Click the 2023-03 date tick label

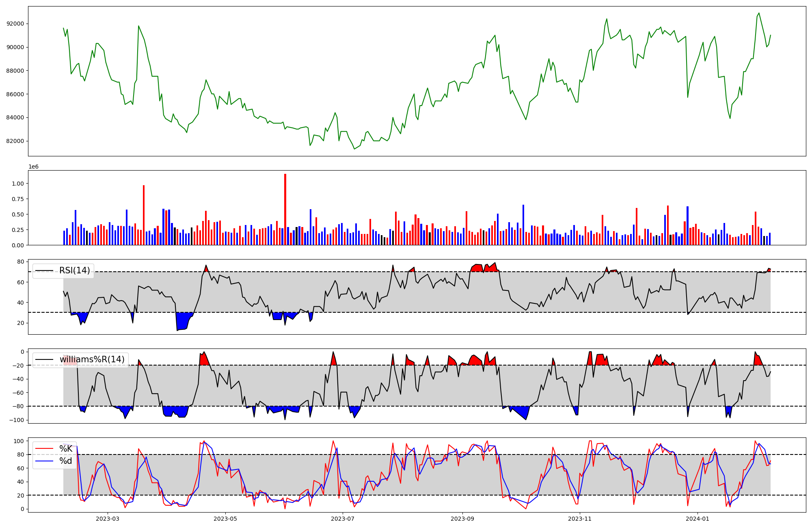click(108, 519)
